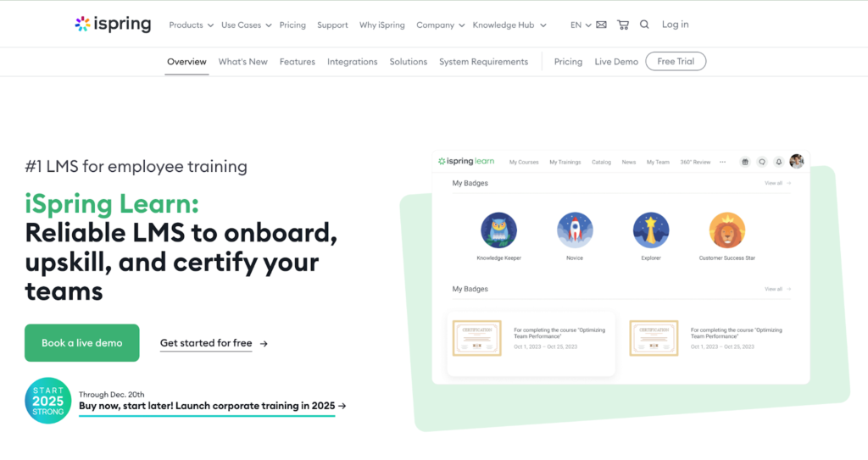Open the EN language selector
The width and height of the screenshot is (868, 460).
(581, 25)
